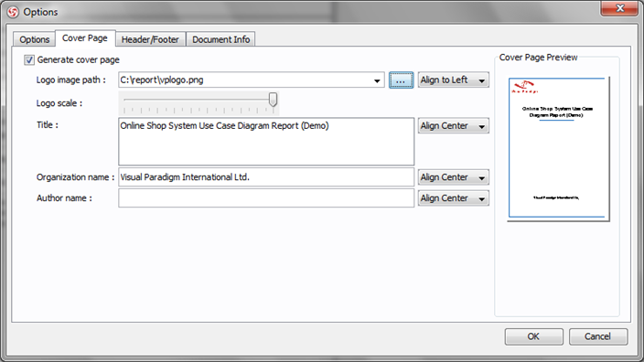
Task: Confirm settings with the OK button
Action: pyautogui.click(x=533, y=336)
